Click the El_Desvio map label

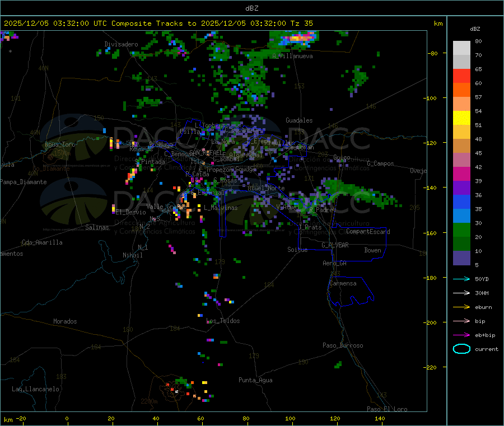[x=130, y=212]
